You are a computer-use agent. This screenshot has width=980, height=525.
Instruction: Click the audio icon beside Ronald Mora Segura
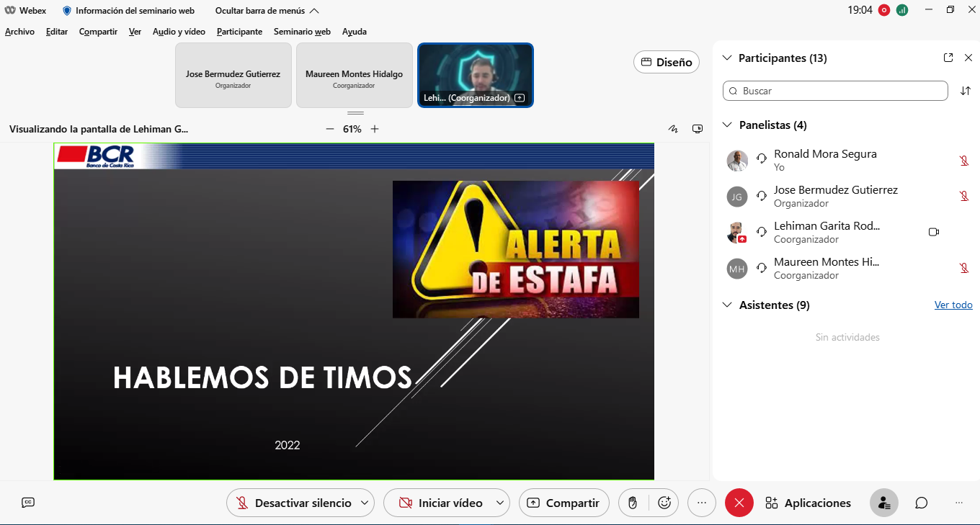(x=762, y=158)
